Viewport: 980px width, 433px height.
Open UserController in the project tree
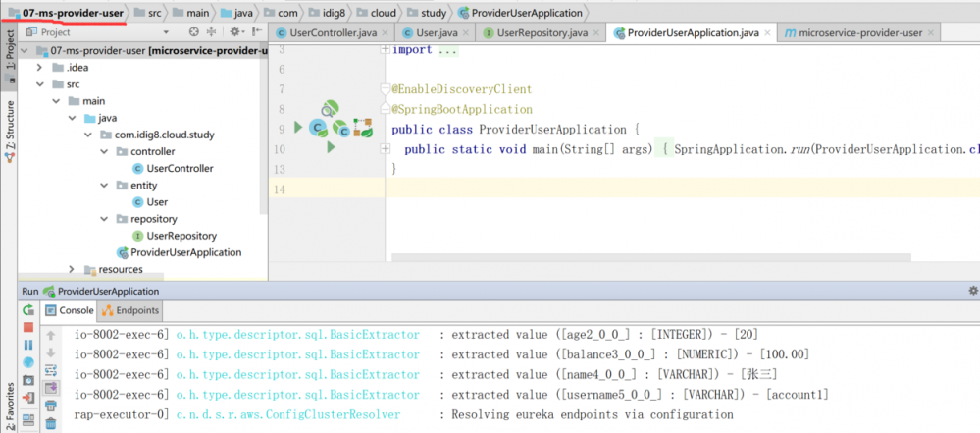pos(179,169)
